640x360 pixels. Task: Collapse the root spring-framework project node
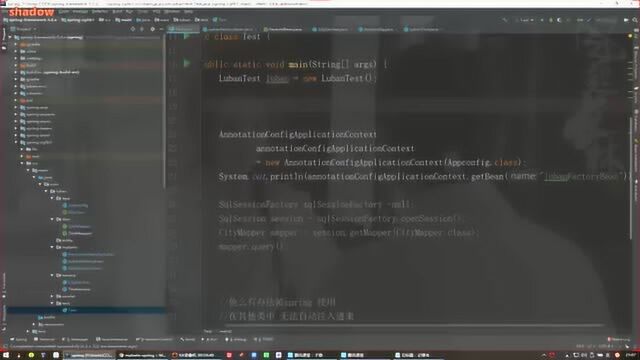coord(10,37)
